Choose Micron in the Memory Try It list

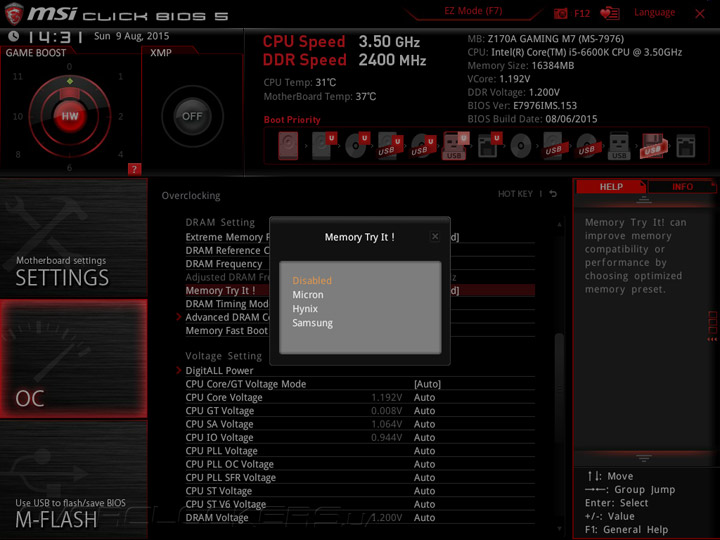[x=308, y=294]
